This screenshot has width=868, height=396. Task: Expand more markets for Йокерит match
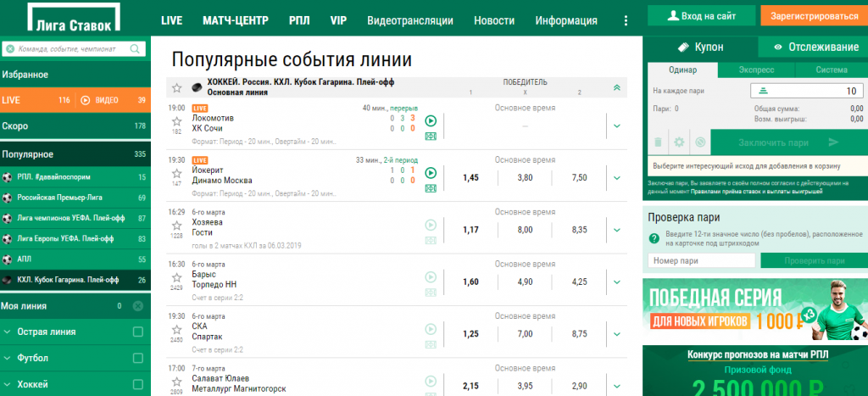[617, 178]
